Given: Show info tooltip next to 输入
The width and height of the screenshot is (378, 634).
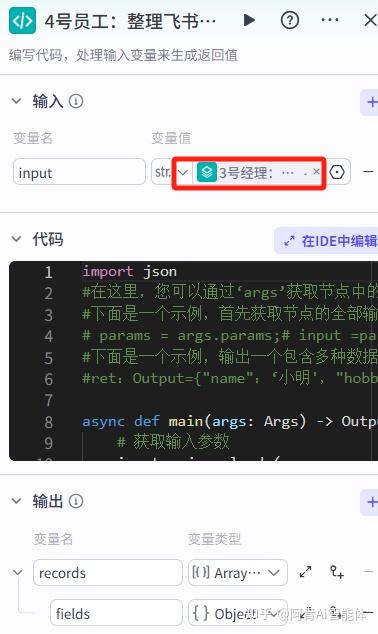Looking at the screenshot, I should point(76,101).
